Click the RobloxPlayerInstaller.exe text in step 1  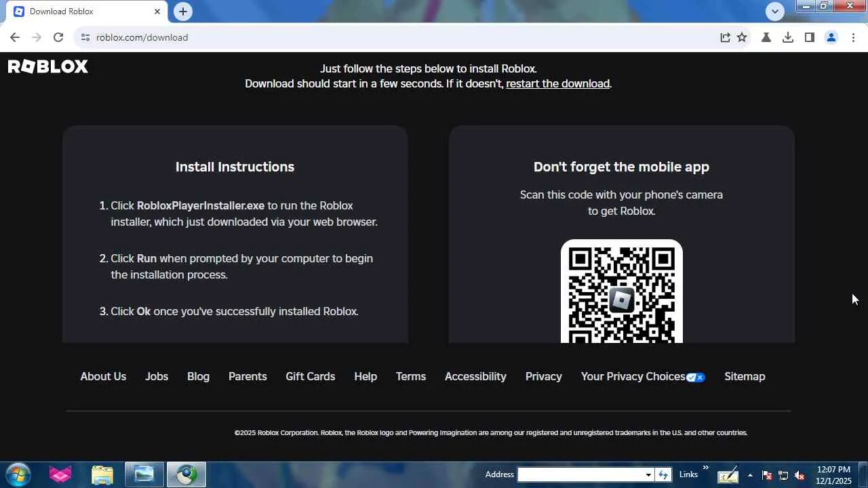(201, 205)
